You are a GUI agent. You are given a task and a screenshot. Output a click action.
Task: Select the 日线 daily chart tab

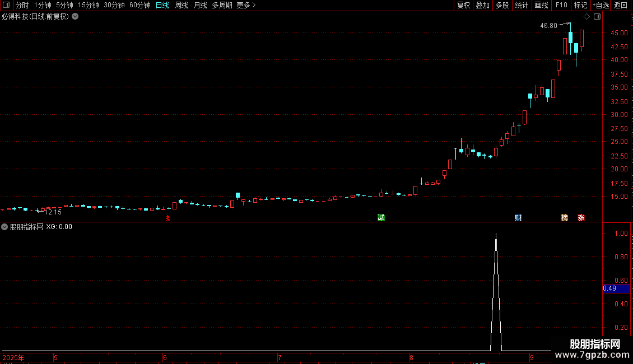point(162,5)
